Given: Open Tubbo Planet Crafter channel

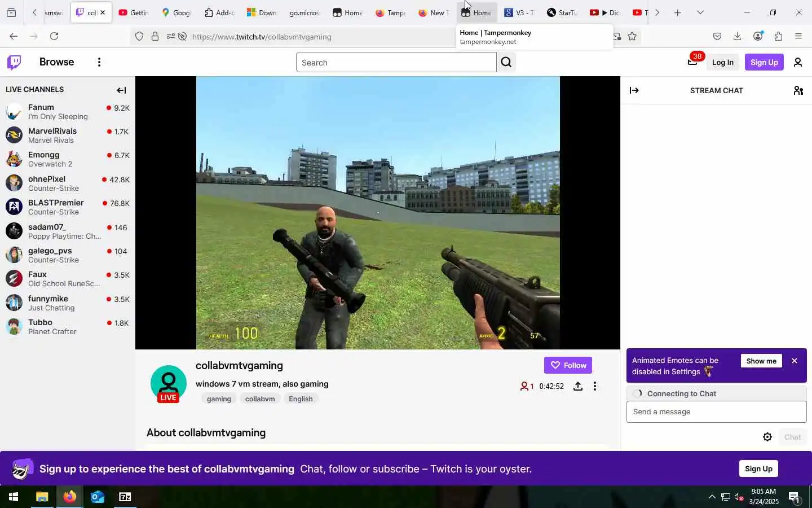Looking at the screenshot, I should tap(68, 327).
